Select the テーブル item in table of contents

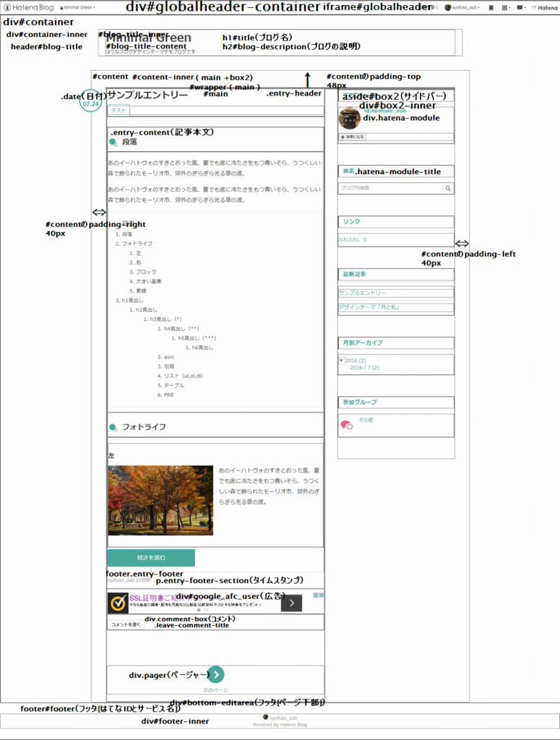point(174,385)
